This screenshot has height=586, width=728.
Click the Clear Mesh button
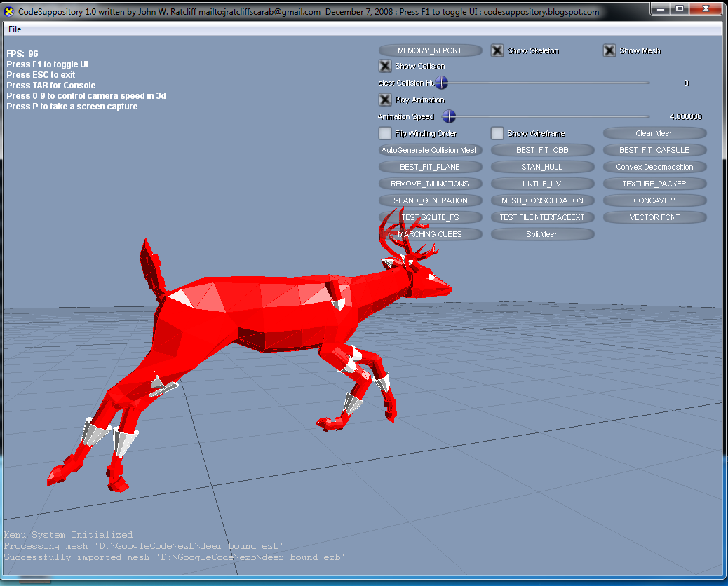[x=654, y=134]
